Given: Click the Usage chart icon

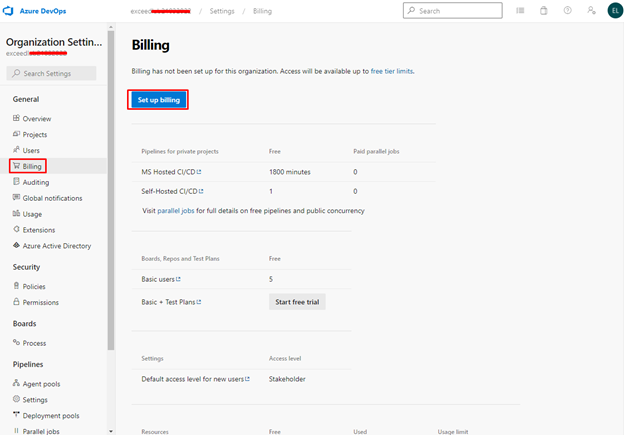Looking at the screenshot, I should 16,214.
